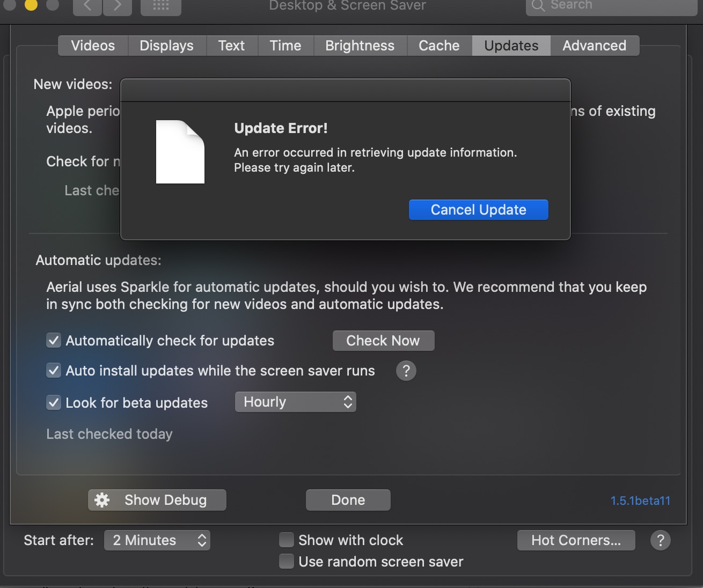Click the blank document icon in error dialog
Image resolution: width=703 pixels, height=588 pixels.
(180, 152)
